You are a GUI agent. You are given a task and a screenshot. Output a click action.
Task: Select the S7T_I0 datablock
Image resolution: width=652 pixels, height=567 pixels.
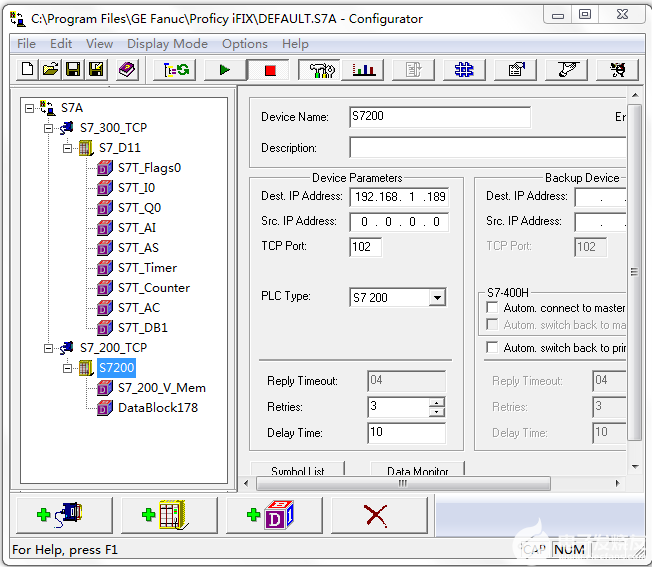click(136, 188)
